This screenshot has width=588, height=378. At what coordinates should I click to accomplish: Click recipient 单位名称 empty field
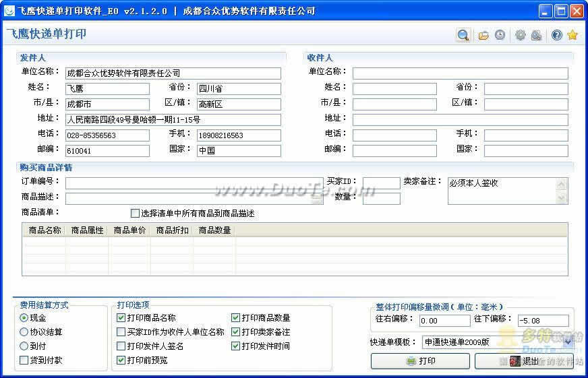461,73
